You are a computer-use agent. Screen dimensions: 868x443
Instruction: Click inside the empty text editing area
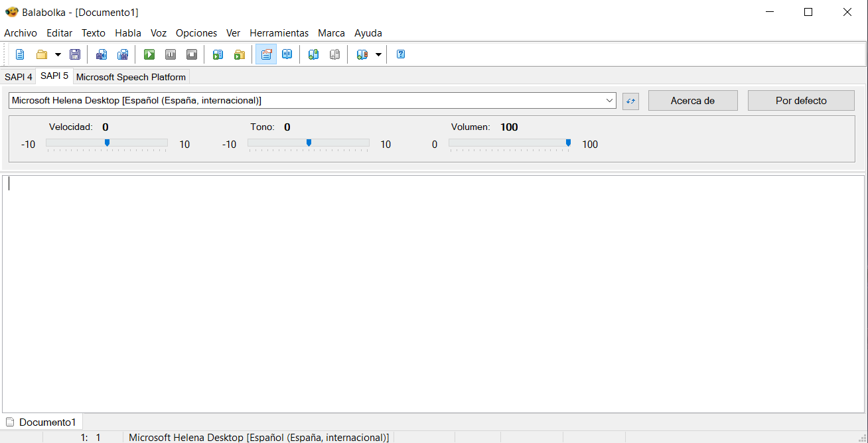(433, 294)
